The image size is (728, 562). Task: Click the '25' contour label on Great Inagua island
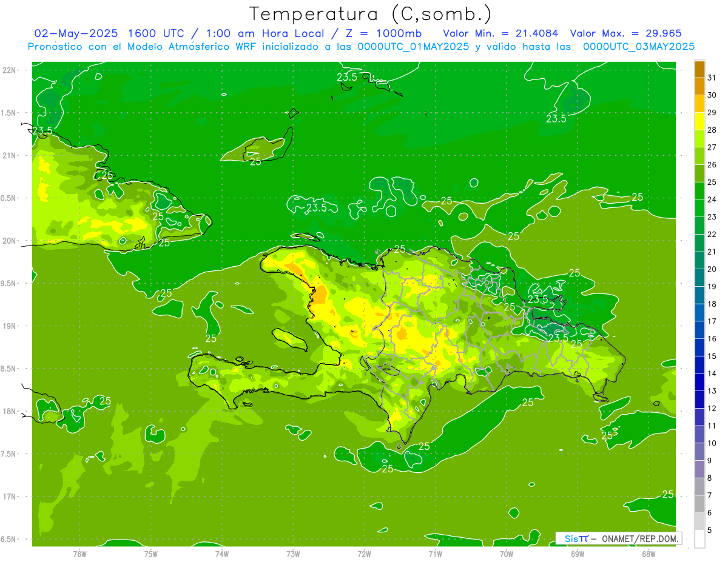coord(255,161)
